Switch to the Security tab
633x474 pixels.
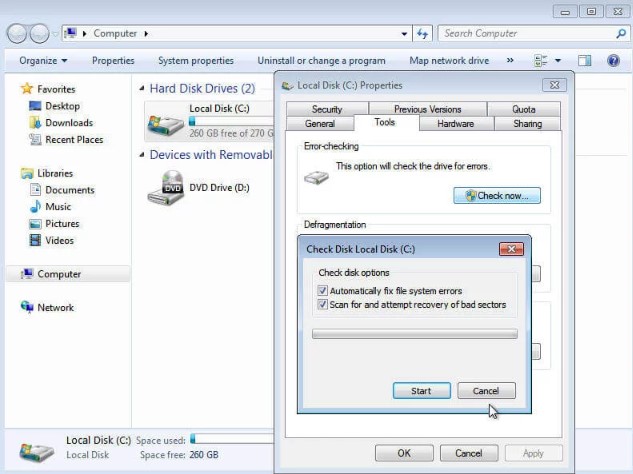coord(327,109)
